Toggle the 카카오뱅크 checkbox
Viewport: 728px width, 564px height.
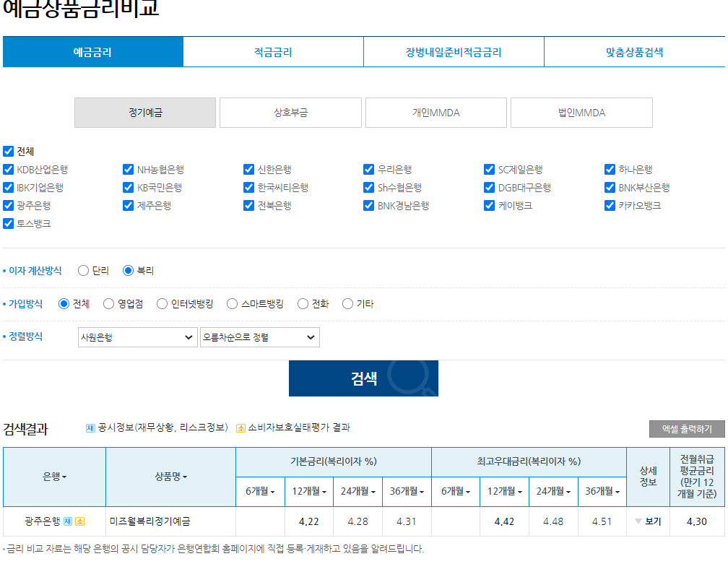(610, 206)
